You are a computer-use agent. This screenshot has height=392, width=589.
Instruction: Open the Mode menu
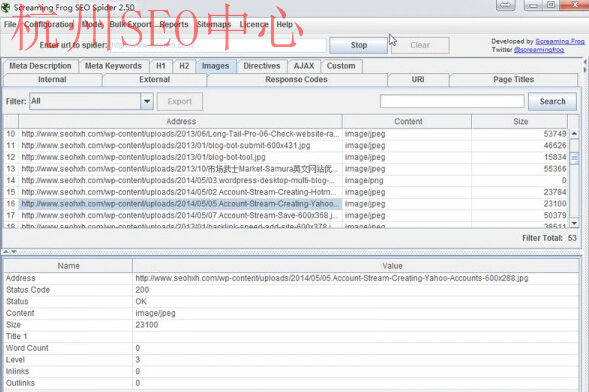click(x=92, y=24)
